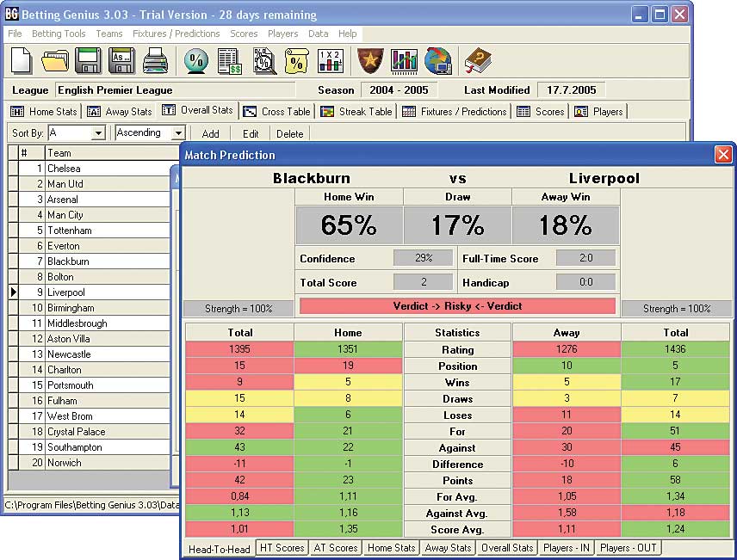The image size is (737, 560).
Task: Click the Home Win 65% box
Action: coord(349,225)
